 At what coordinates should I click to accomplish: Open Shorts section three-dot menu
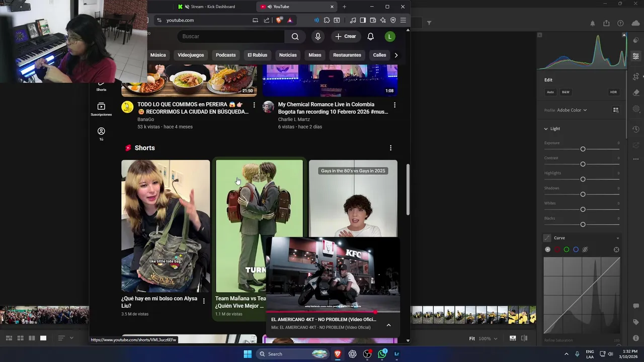[390, 148]
